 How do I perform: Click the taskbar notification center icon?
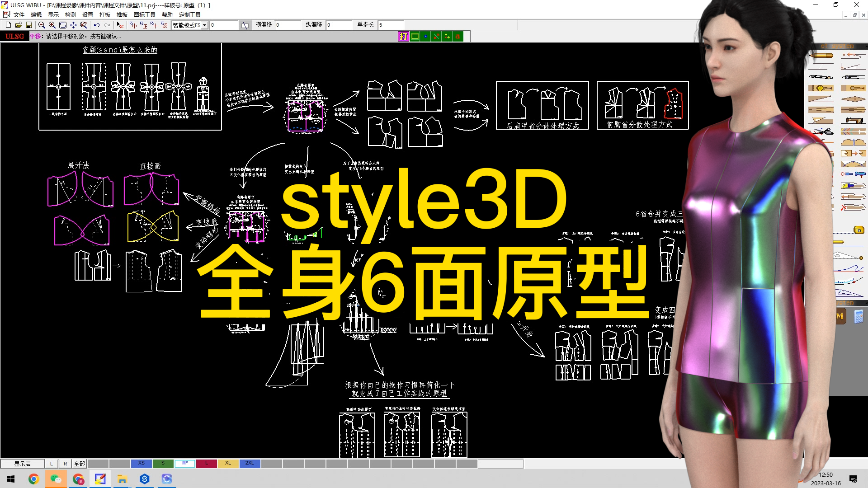point(853,479)
